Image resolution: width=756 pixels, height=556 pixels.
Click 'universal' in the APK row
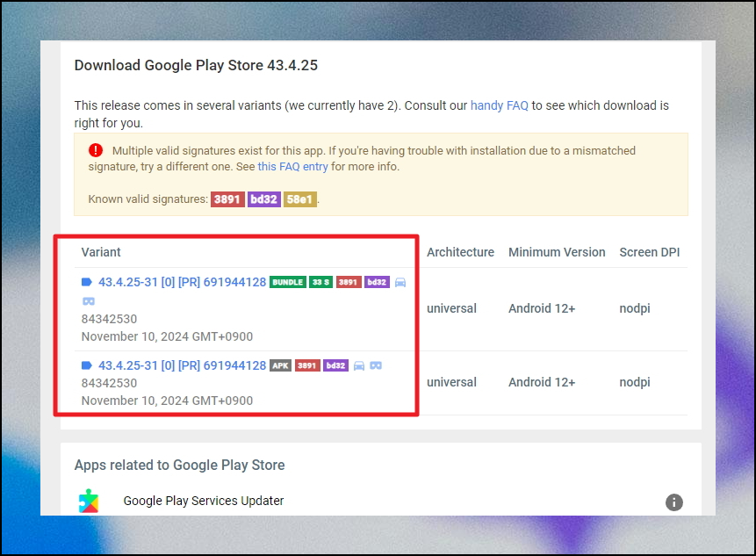point(451,382)
